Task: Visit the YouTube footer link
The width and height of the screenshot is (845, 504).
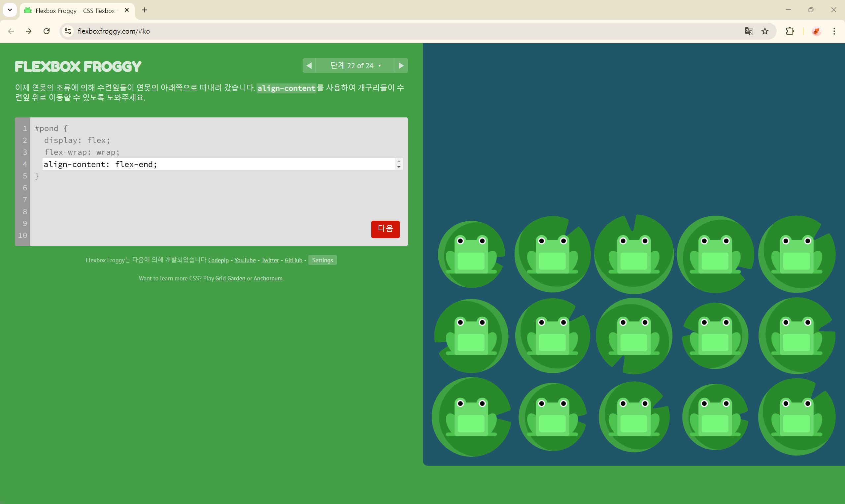Action: tap(245, 260)
